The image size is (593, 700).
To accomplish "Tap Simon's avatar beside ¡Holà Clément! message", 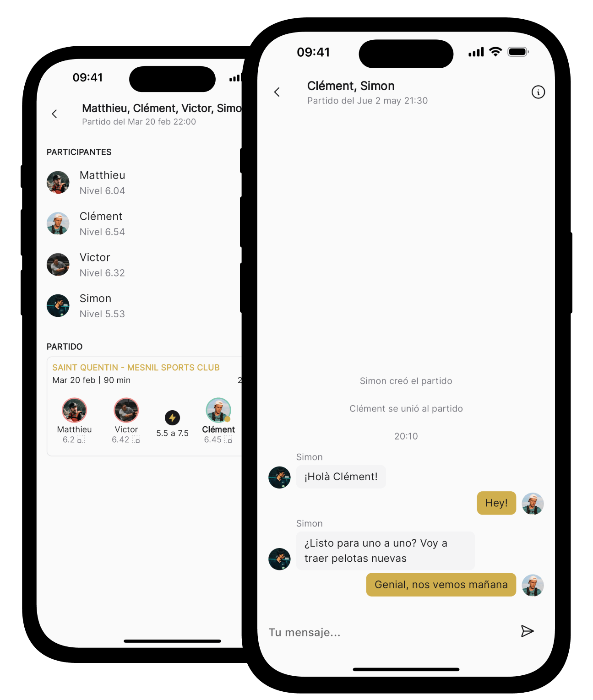I will [x=279, y=478].
